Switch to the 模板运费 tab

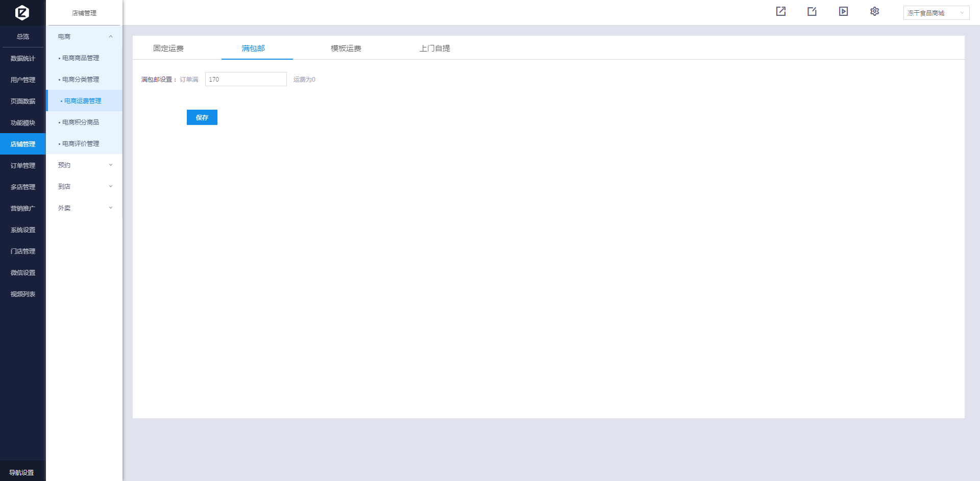click(x=346, y=48)
